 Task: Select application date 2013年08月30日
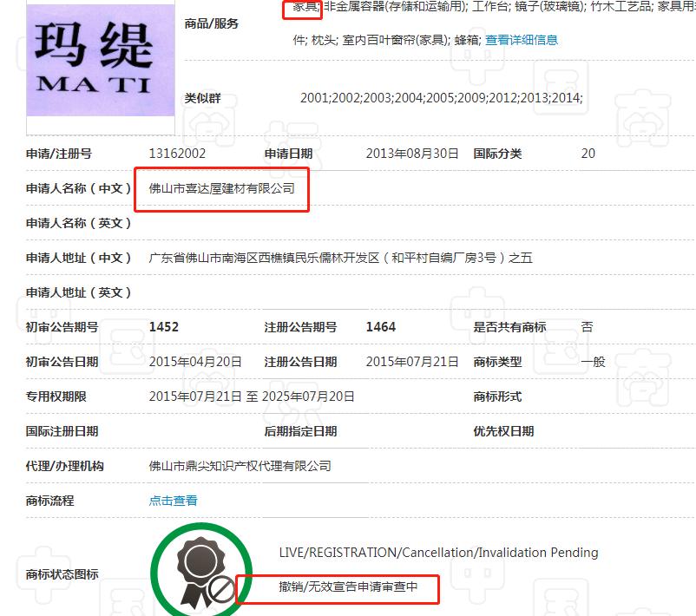tap(408, 153)
